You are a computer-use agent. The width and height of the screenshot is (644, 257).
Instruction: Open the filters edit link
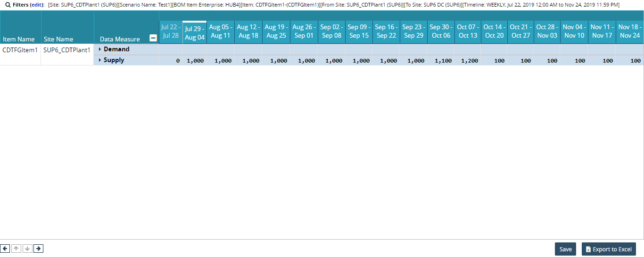(x=36, y=5)
